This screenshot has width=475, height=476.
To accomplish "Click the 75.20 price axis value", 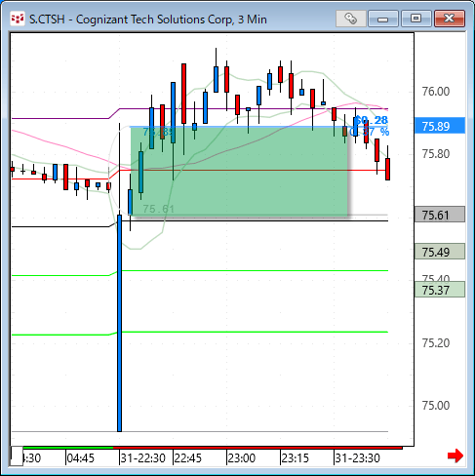I will tap(436, 342).
